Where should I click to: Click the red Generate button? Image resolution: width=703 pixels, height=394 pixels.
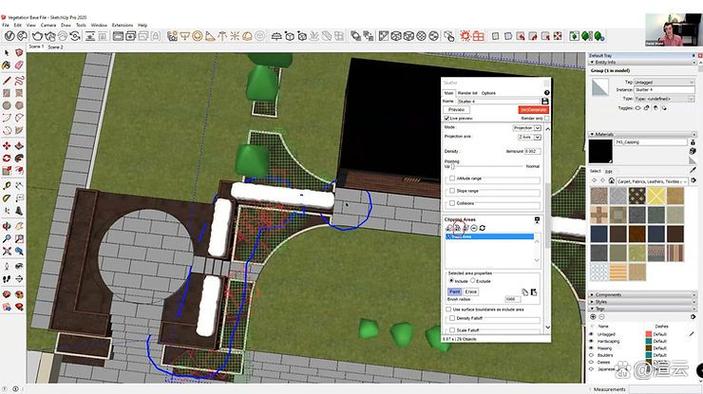(x=533, y=109)
